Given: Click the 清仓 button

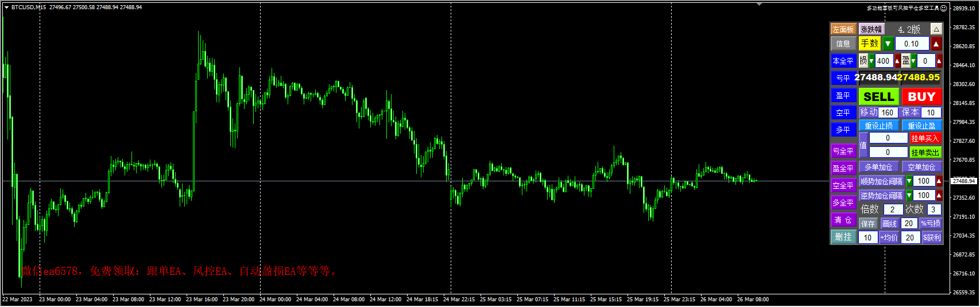Looking at the screenshot, I should [843, 220].
